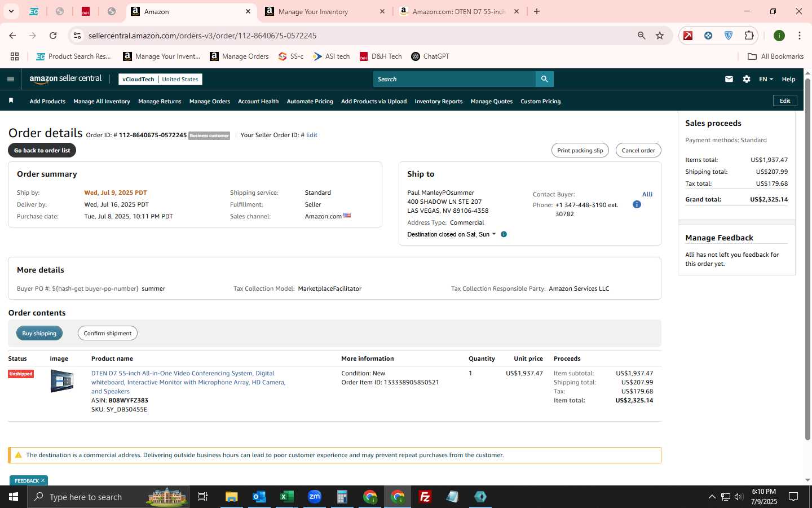Open Account Health menu item

(258, 102)
